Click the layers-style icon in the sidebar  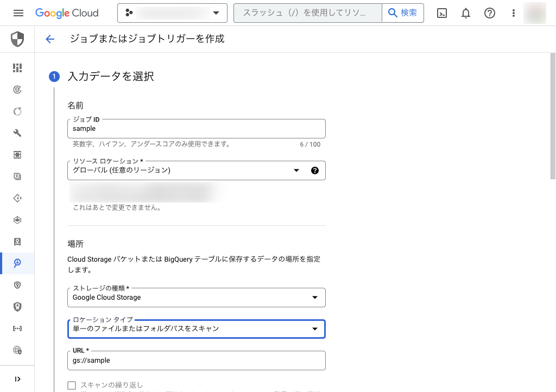pyautogui.click(x=16, y=220)
